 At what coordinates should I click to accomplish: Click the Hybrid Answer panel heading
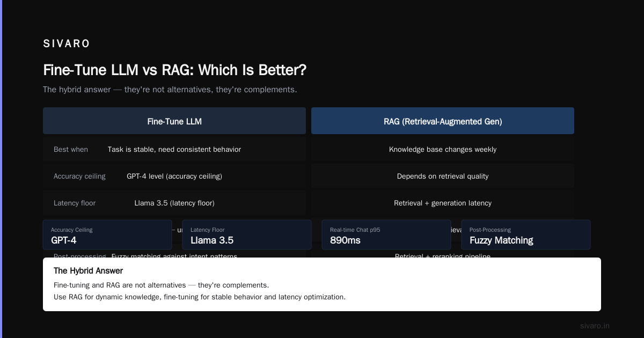click(88, 270)
